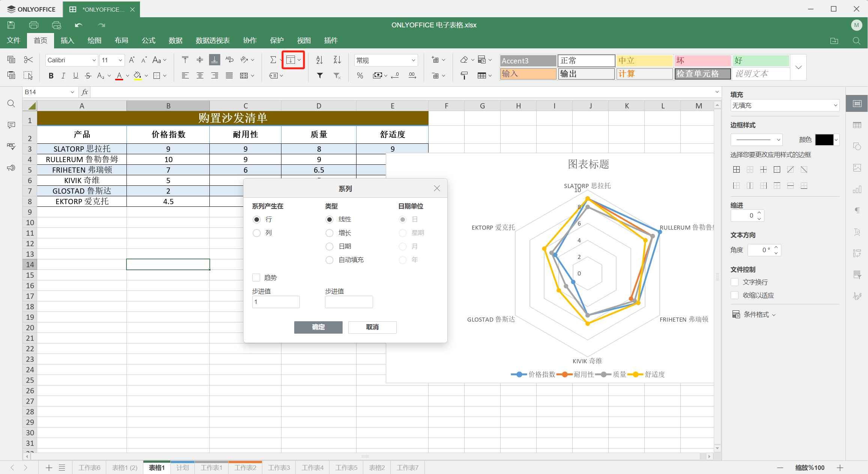
Task: Click 确定 button in series dialog
Action: (x=318, y=327)
